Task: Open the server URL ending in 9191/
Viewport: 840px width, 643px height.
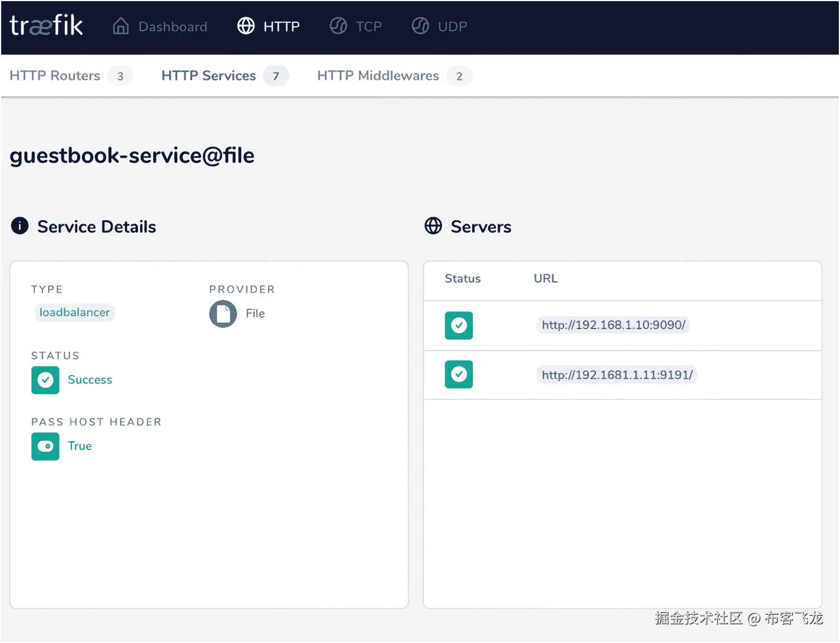Action: [x=617, y=375]
